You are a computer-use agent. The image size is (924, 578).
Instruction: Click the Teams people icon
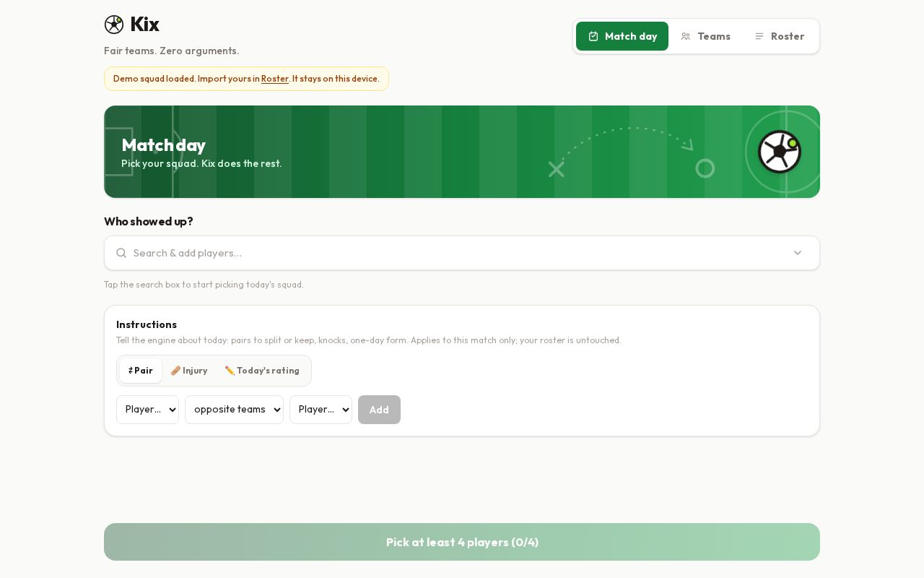686,36
